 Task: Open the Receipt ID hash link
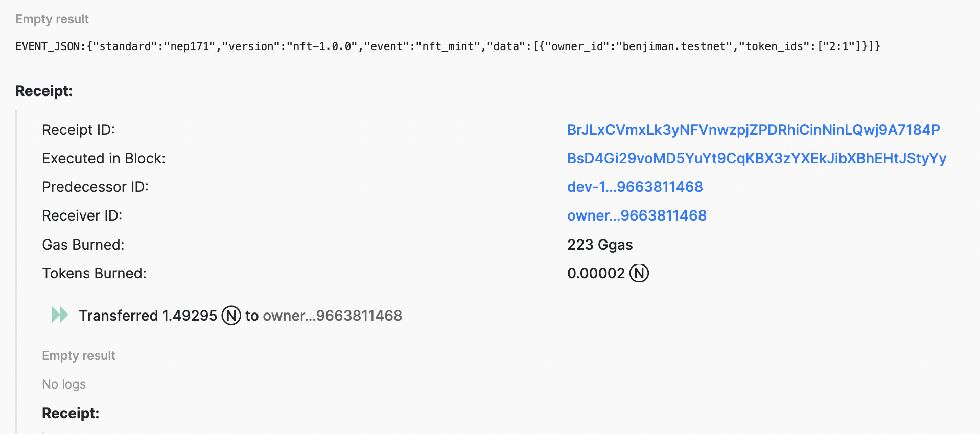[753, 130]
